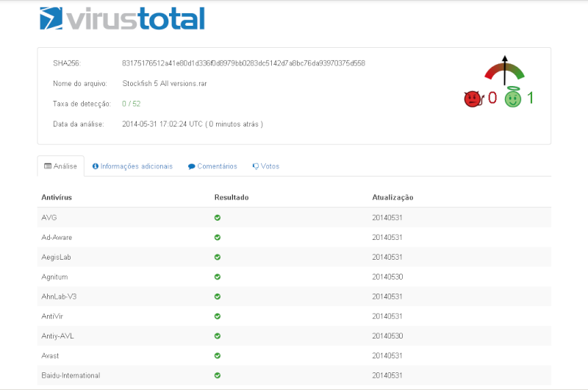Click the Agnitum antivirus name
588x390 pixels.
(54, 277)
